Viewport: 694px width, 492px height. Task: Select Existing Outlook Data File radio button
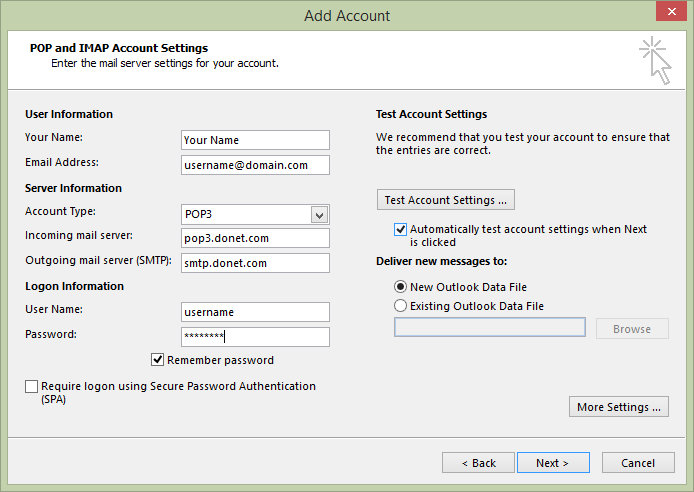400,306
